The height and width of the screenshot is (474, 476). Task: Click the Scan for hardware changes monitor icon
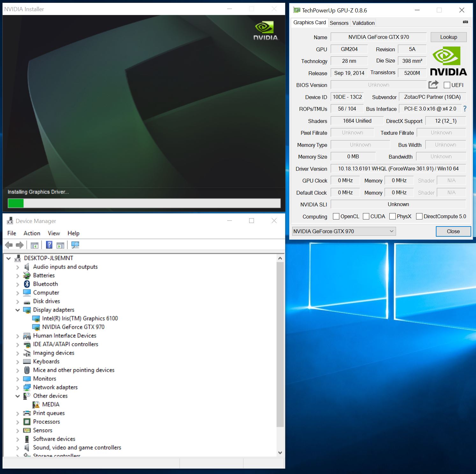pos(75,245)
